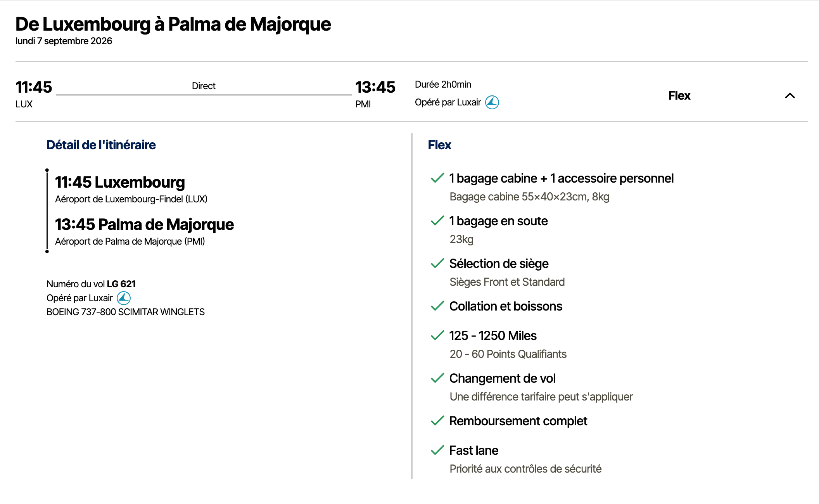Click Remboursement complet feature text

(x=518, y=421)
